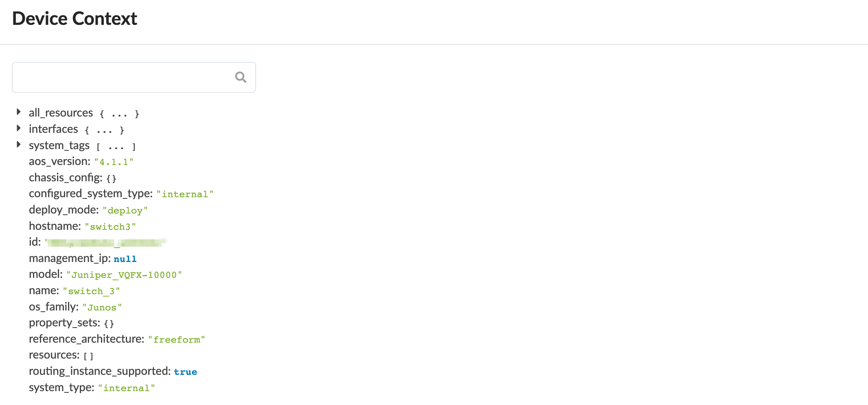Viewport: 868px width, 405px height.
Task: Expand the all_resources tree node
Action: (19, 112)
